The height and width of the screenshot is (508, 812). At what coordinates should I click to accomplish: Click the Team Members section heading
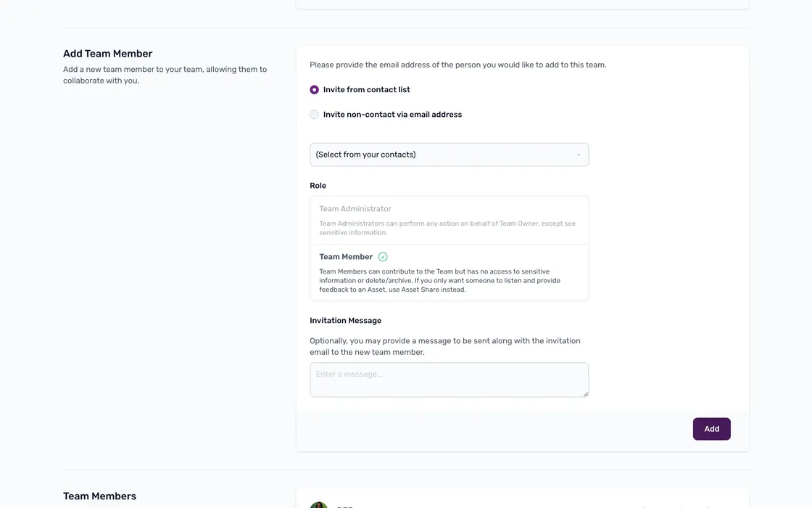coord(99,496)
